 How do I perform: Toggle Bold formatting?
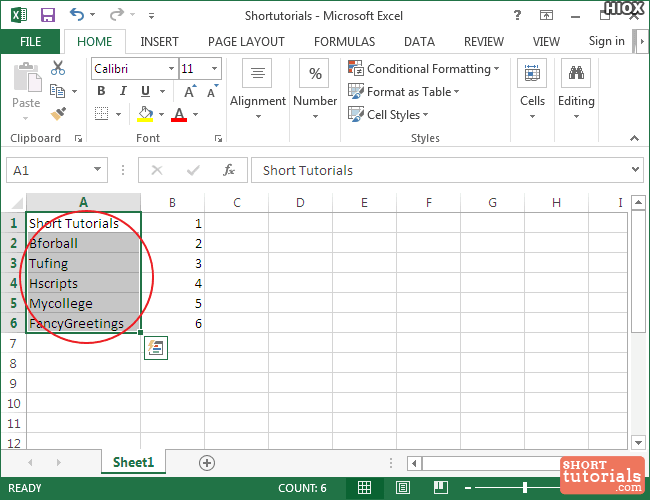tap(101, 91)
